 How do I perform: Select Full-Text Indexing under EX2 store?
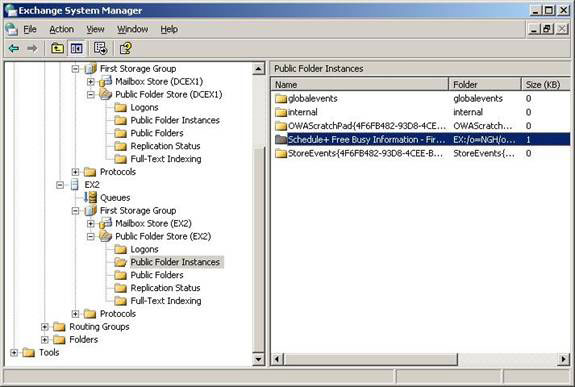pos(166,301)
